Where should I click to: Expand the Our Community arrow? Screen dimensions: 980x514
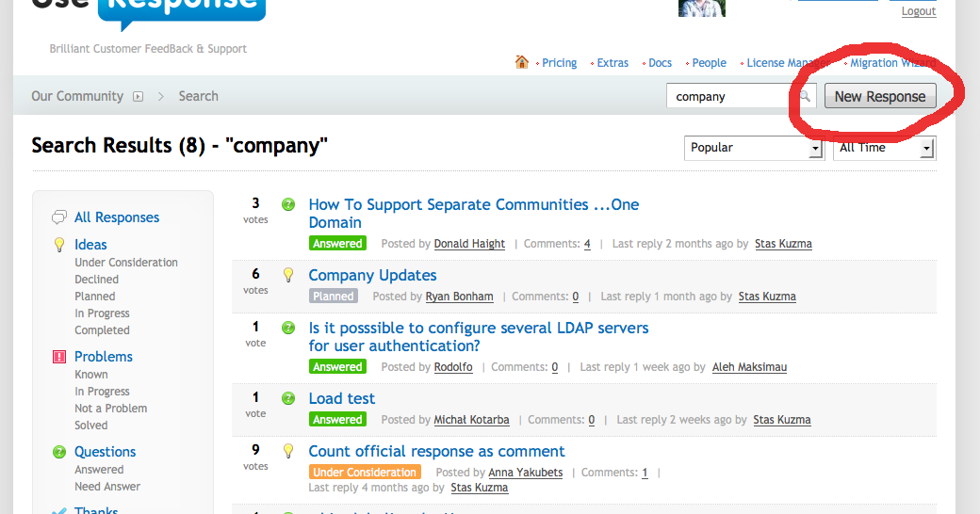point(138,96)
